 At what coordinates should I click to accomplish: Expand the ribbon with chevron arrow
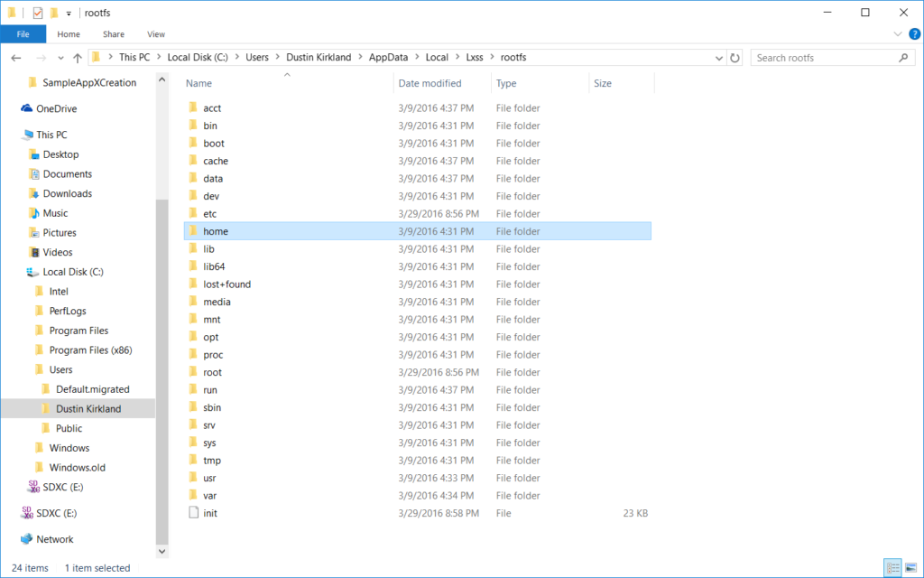[898, 34]
